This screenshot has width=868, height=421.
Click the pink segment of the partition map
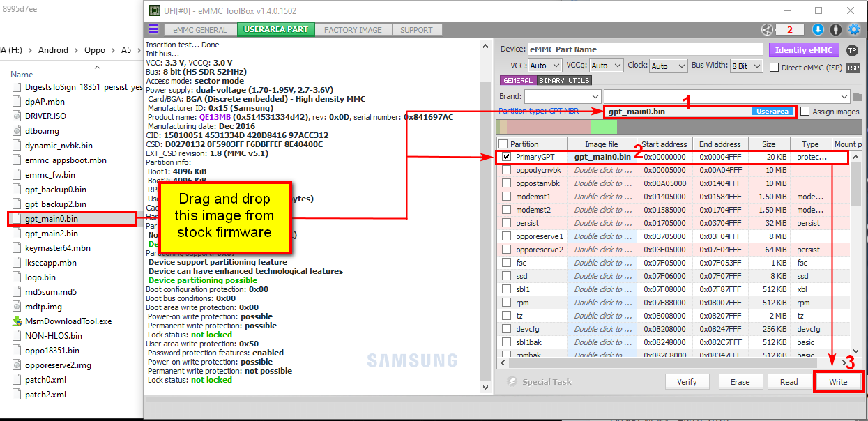549,127
